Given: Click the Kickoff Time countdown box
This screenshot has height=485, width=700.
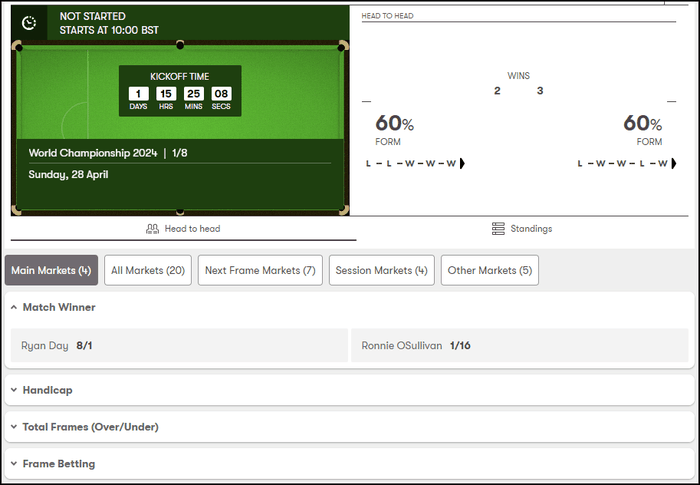Looking at the screenshot, I should [x=180, y=91].
